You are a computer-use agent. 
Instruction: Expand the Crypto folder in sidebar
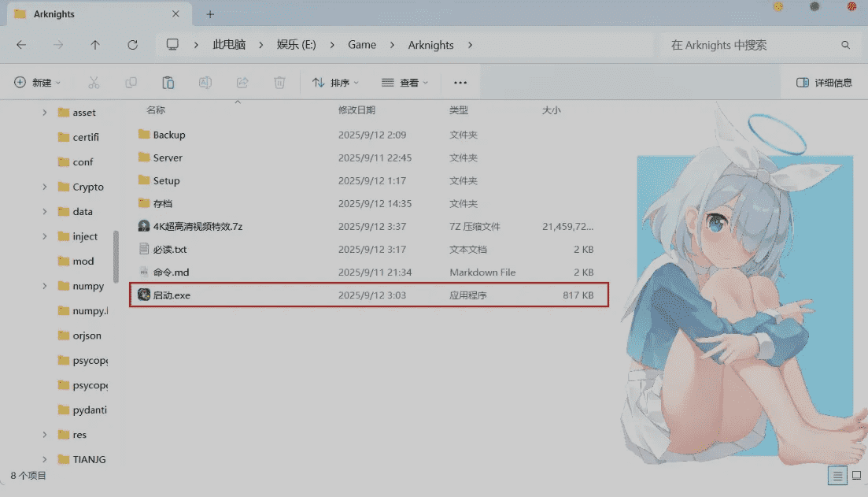[x=45, y=187]
